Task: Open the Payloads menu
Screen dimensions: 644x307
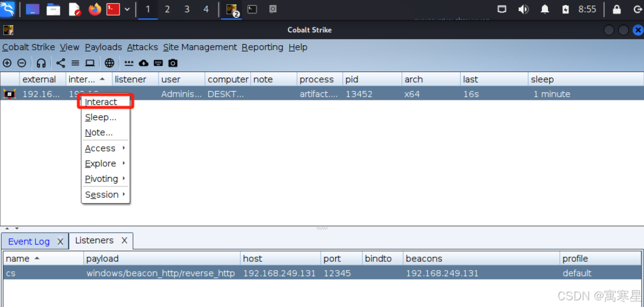Action: coord(103,47)
